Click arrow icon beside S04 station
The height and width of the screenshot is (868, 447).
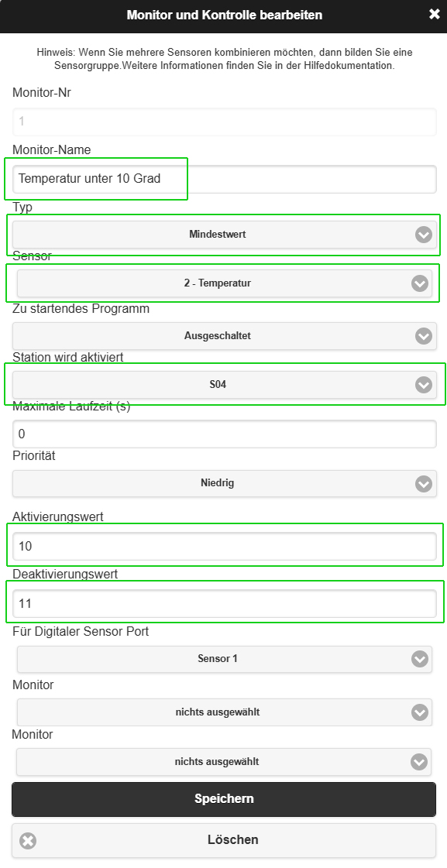click(424, 385)
